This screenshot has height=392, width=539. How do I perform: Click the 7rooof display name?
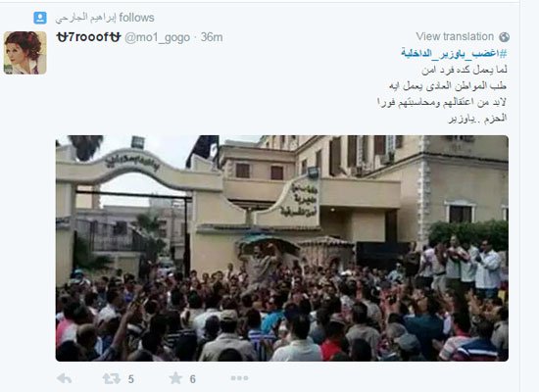(x=88, y=37)
